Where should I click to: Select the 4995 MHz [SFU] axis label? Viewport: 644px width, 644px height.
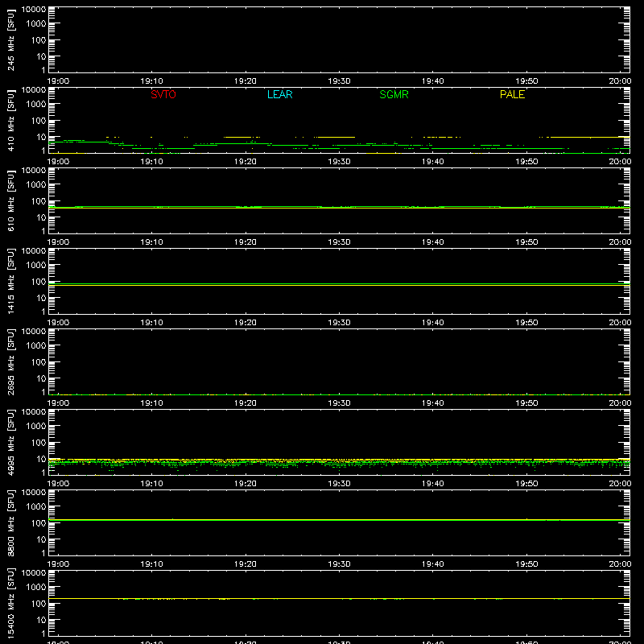point(10,442)
